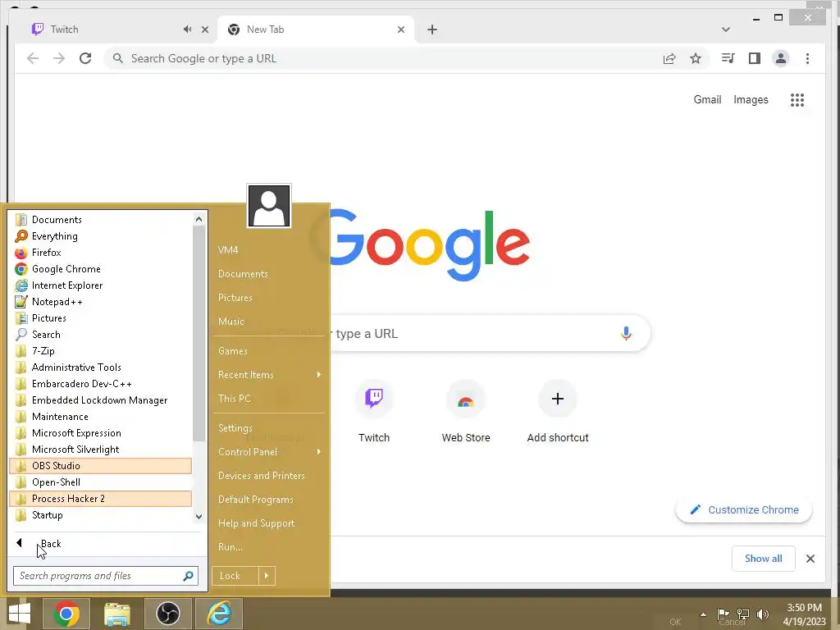
Task: Click the Chrome back arrow
Action: [33, 58]
